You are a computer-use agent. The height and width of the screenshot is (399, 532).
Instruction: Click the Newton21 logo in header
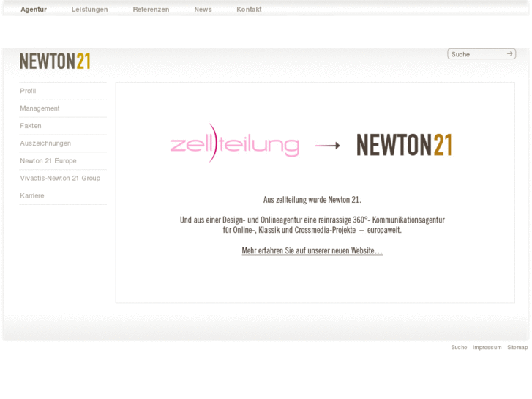tap(55, 61)
